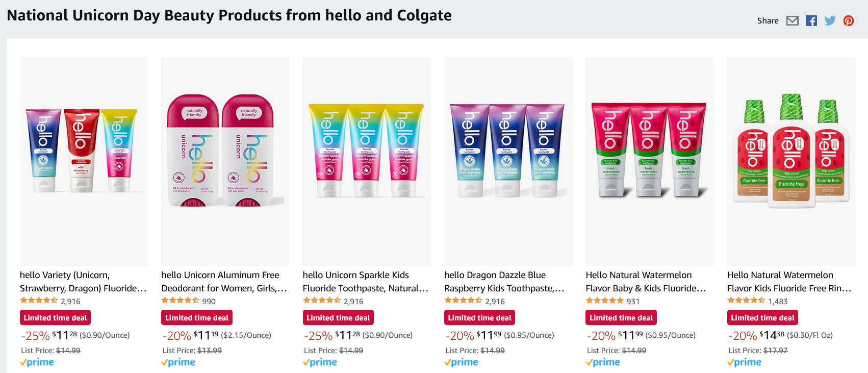
Task: Open hello Variety toothpaste product image
Action: (84, 161)
